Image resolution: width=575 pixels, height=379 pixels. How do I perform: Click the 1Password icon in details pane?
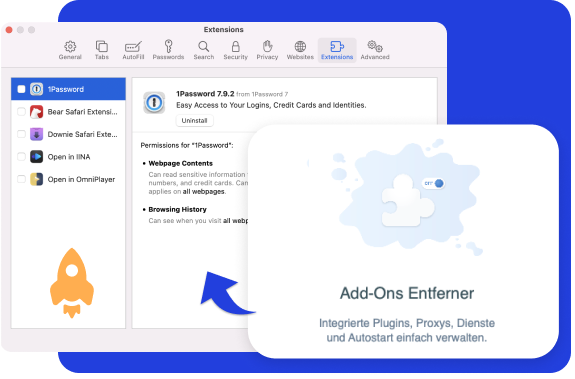154,103
